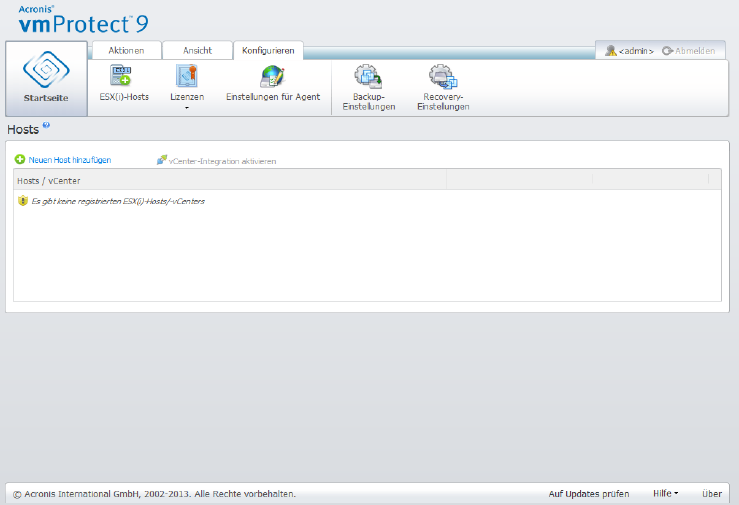The image size is (739, 505).
Task: Click vCenter-Integration aktivieren link
Action: pos(222,161)
